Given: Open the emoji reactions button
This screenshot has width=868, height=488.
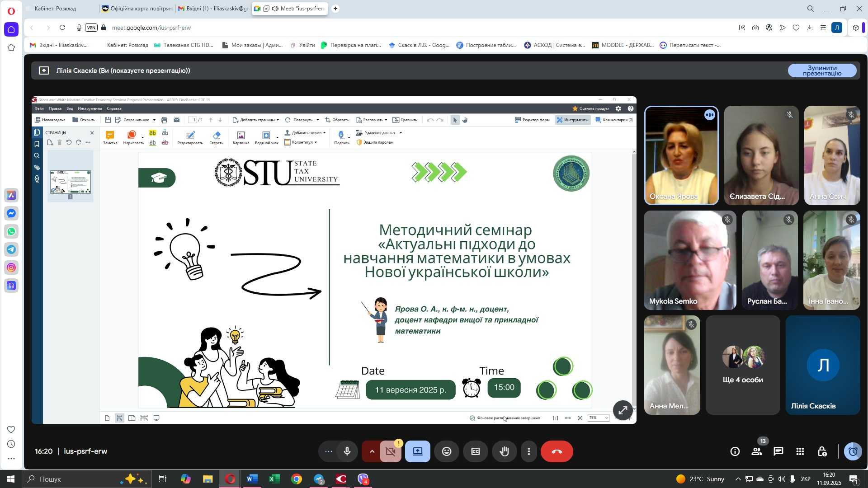Looking at the screenshot, I should click(x=447, y=451).
